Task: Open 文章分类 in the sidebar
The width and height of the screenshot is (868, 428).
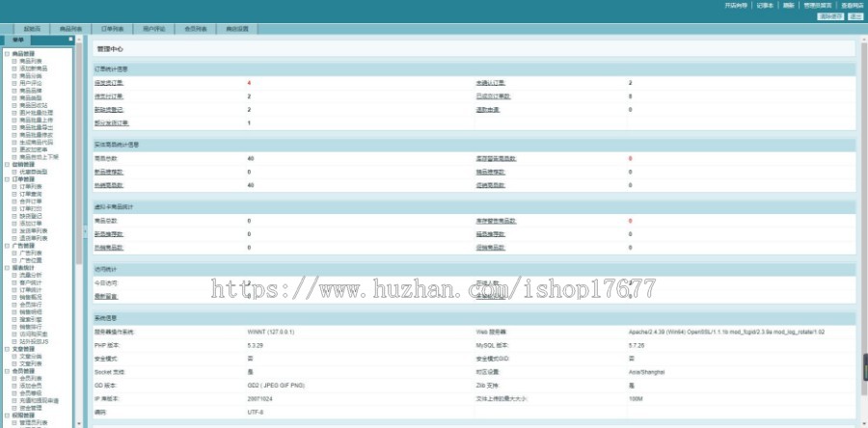Action: (31, 357)
